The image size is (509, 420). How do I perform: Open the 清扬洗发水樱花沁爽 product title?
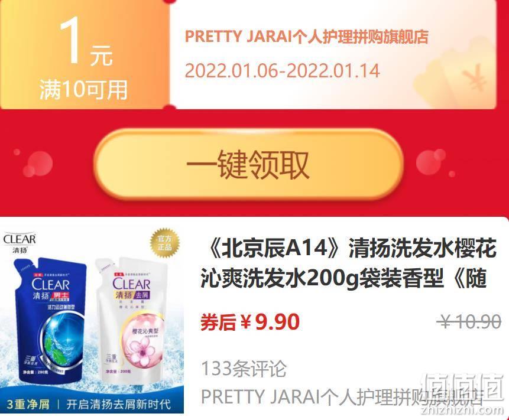[349, 263]
